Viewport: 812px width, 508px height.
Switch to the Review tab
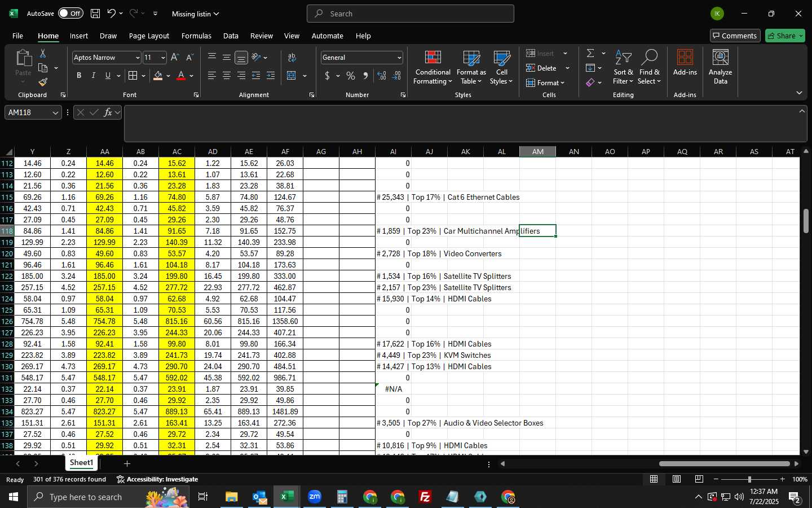[262, 36]
